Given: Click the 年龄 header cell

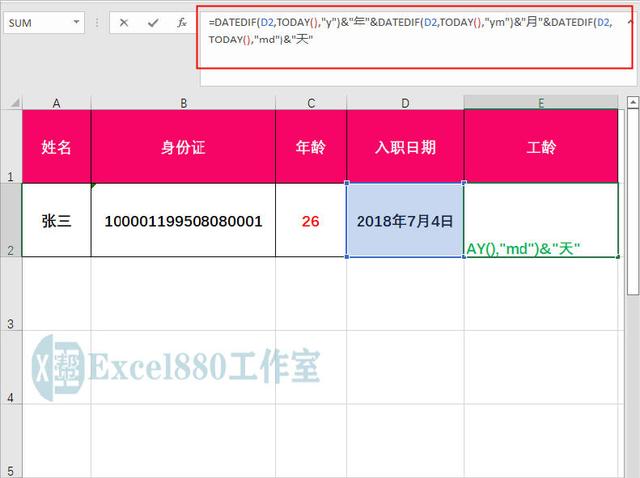Looking at the screenshot, I should [311, 147].
